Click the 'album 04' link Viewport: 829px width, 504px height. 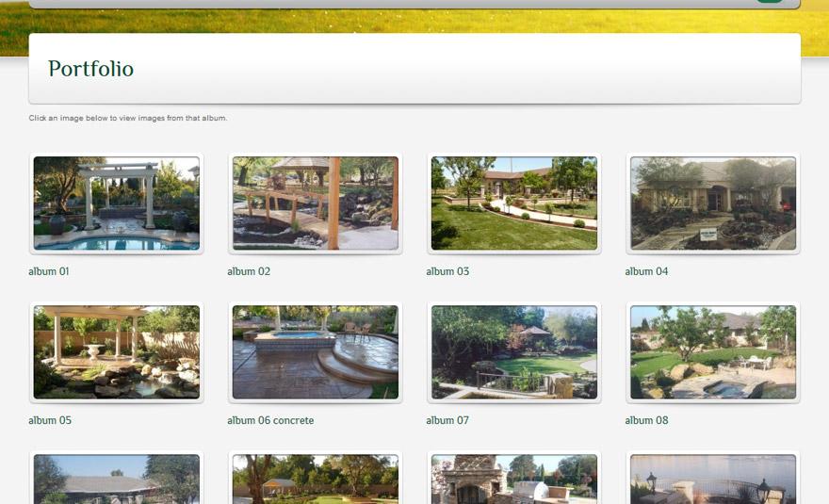(x=646, y=271)
